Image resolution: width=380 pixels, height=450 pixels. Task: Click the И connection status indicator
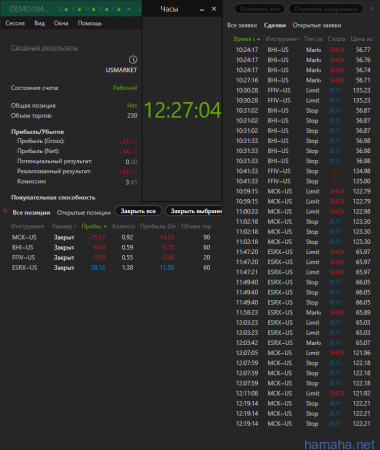tap(76, 9)
